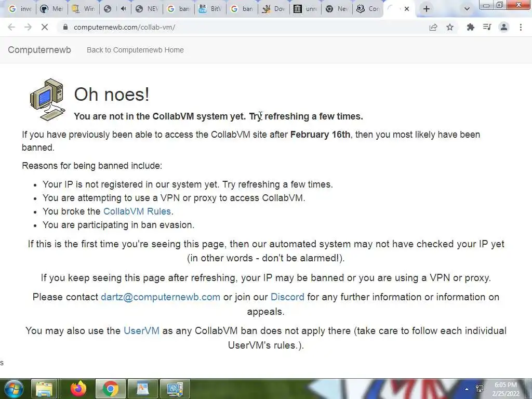532x399 pixels.
Task: Stop loading the page with the X button
Action: [45, 27]
